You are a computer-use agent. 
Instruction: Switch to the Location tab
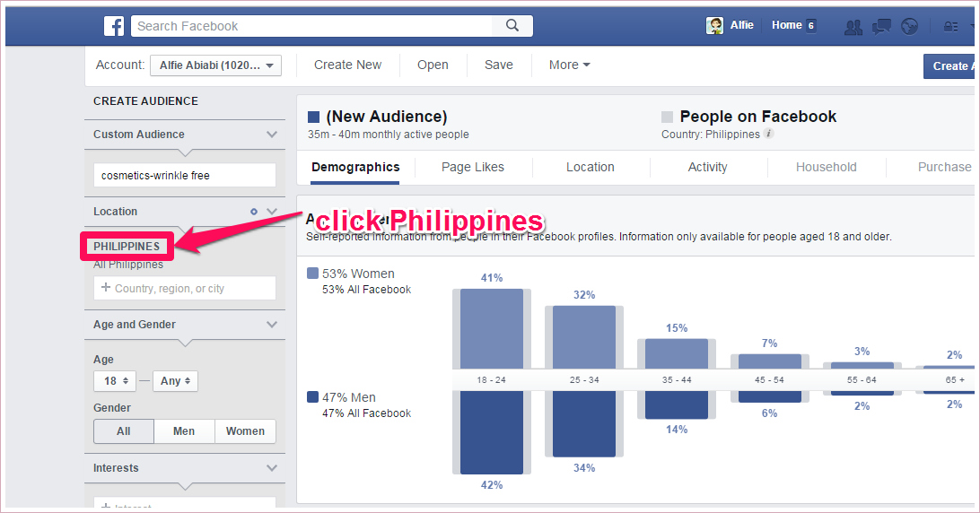[x=590, y=167]
